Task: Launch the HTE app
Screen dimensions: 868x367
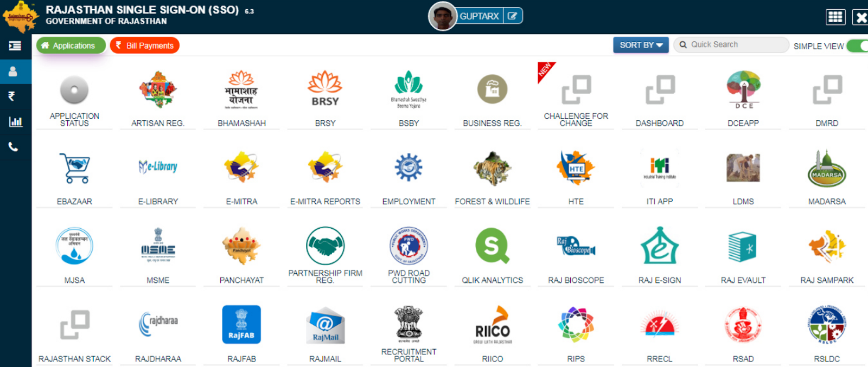Action: [x=576, y=168]
